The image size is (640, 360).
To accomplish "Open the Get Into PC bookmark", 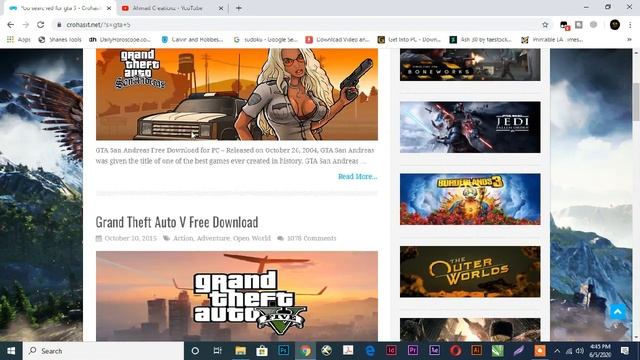I will pyautogui.click(x=409, y=40).
